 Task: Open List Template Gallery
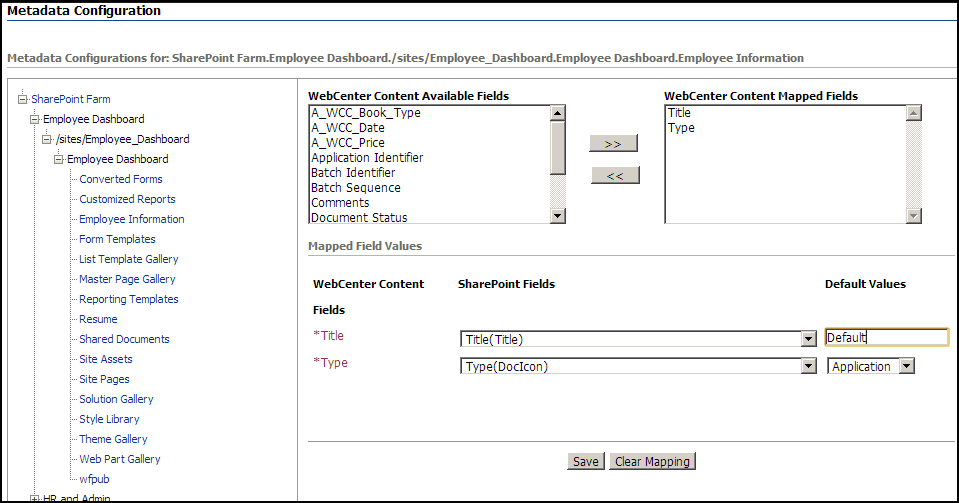(129, 259)
